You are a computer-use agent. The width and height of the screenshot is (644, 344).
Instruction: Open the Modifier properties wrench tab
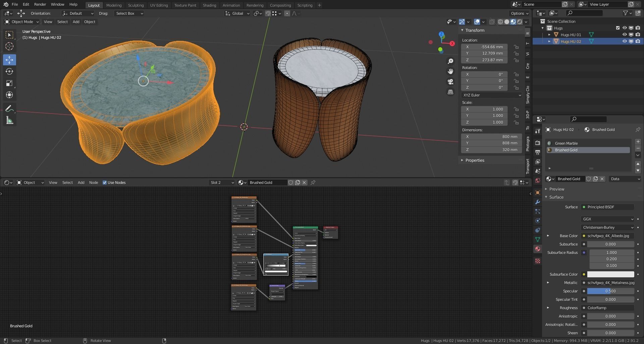pyautogui.click(x=538, y=202)
